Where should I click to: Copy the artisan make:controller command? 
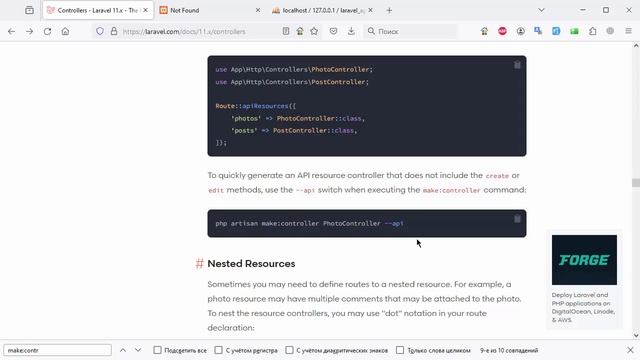pos(517,219)
